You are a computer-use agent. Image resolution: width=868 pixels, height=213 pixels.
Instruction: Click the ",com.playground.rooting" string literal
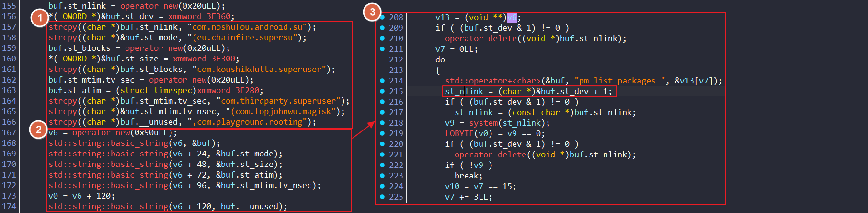(x=247, y=122)
